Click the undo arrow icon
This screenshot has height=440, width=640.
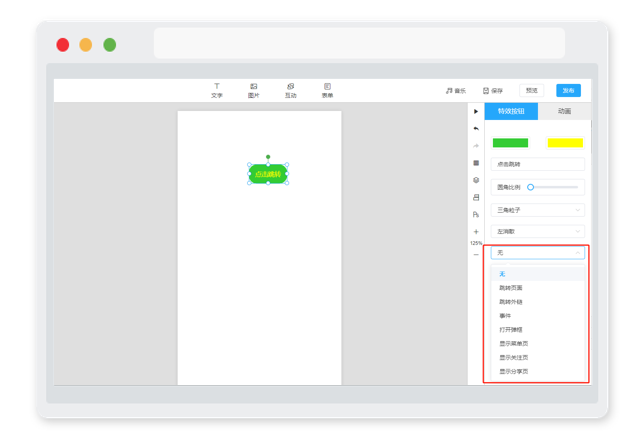tap(476, 129)
